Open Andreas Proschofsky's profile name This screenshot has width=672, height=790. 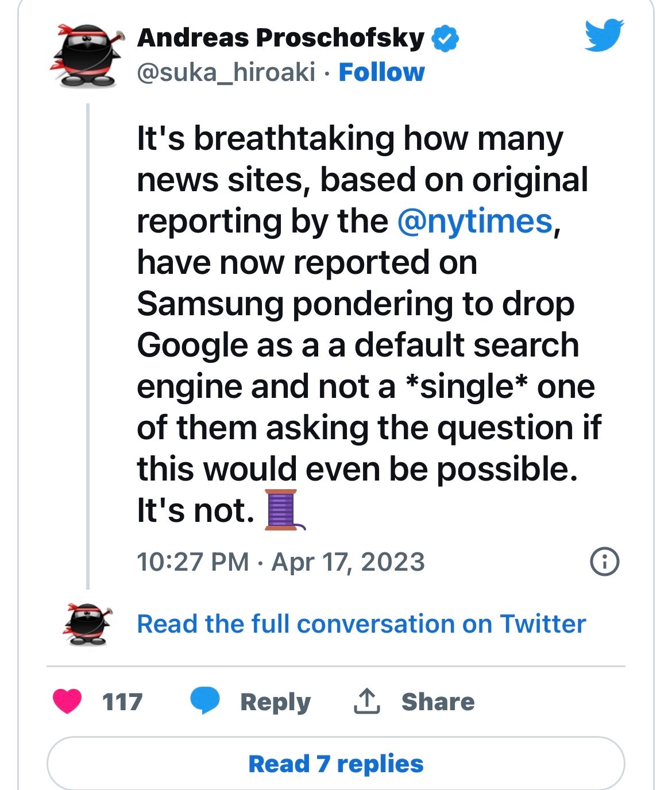point(280,38)
